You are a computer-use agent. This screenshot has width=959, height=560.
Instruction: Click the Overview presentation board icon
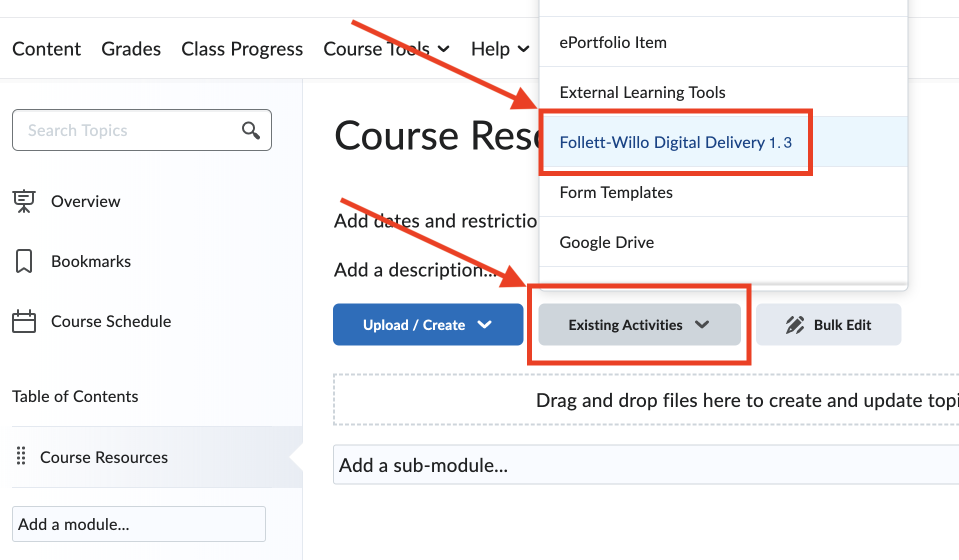point(24,201)
